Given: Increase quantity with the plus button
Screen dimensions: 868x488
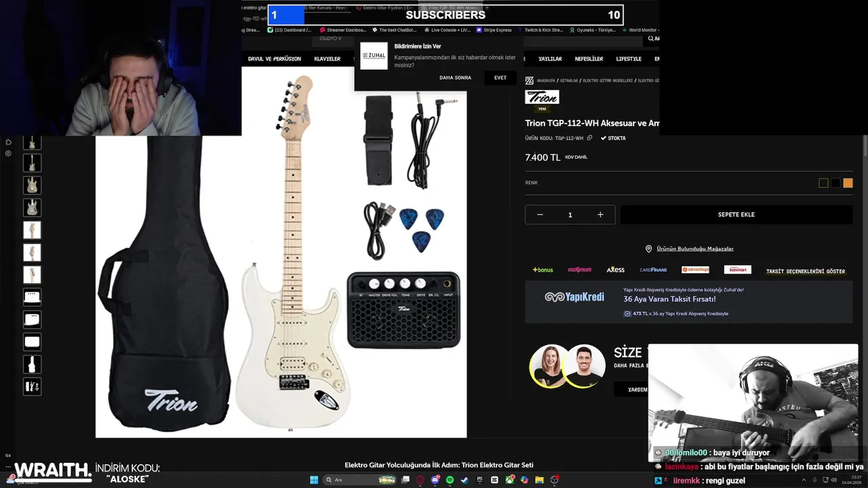Looking at the screenshot, I should pos(600,215).
